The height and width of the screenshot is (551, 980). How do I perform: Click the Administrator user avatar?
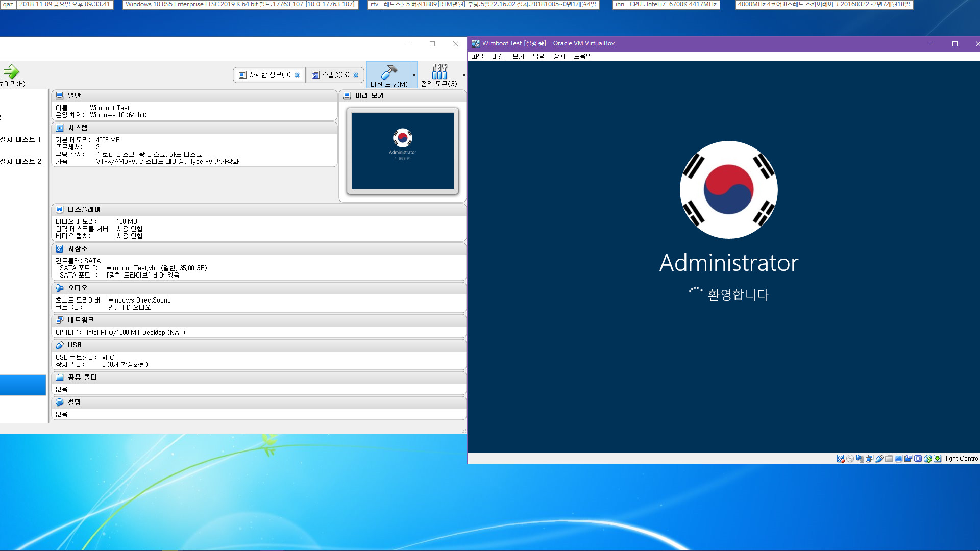pos(729,190)
